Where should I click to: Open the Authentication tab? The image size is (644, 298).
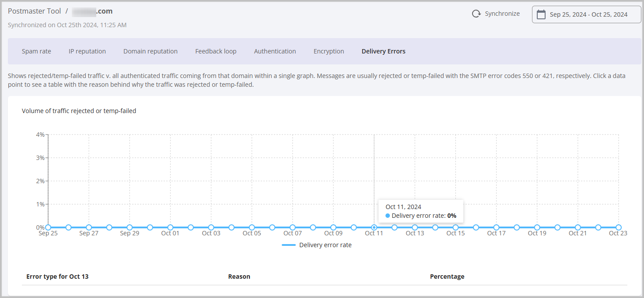click(275, 51)
